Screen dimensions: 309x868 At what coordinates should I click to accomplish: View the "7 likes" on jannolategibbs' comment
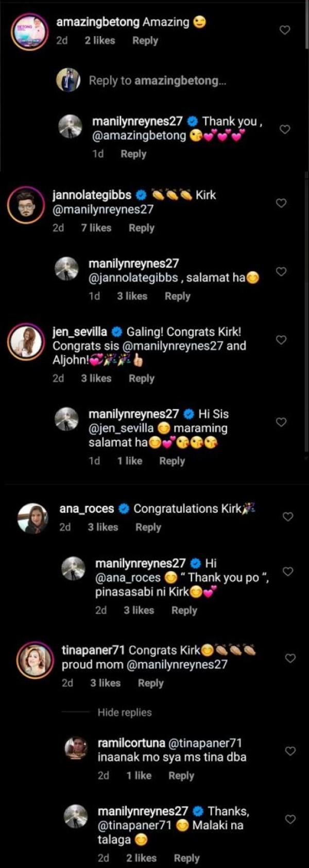point(96,228)
